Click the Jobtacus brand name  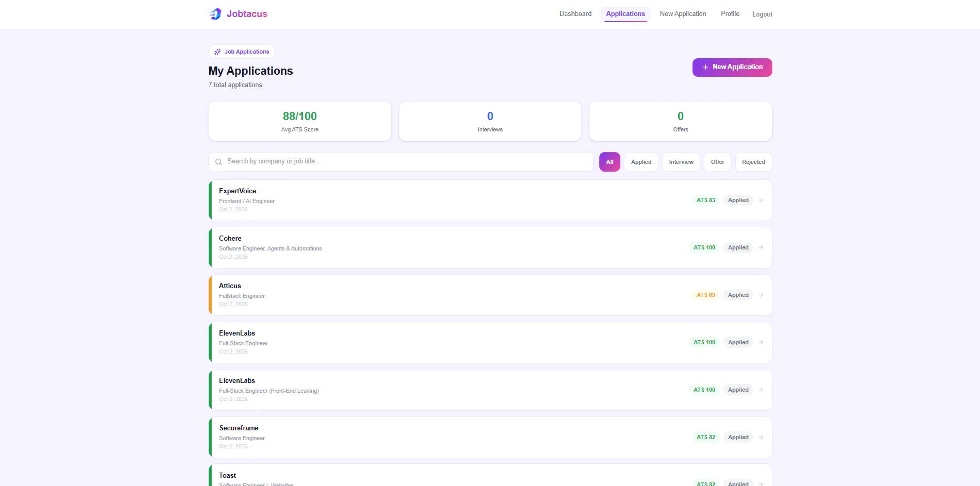click(247, 14)
